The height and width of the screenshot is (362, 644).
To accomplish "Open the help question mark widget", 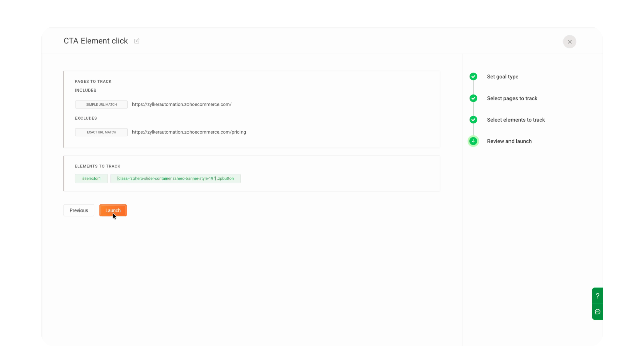I will point(597,296).
